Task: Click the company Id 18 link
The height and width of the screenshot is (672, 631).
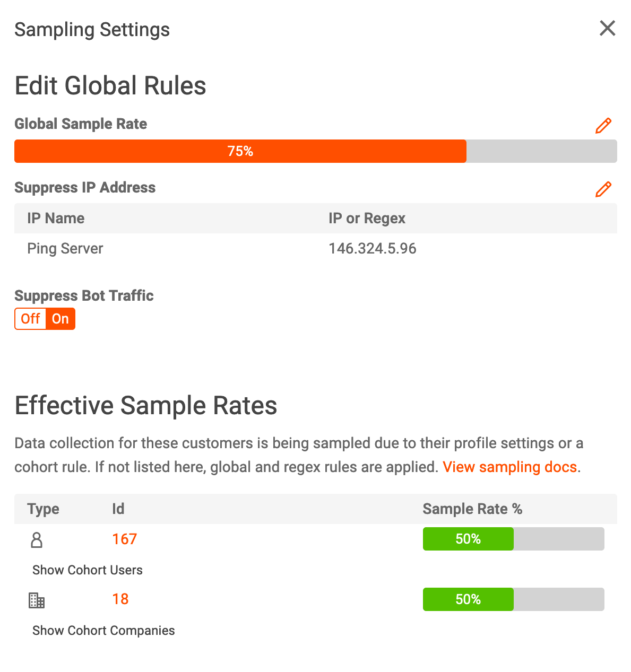Action: (x=120, y=599)
